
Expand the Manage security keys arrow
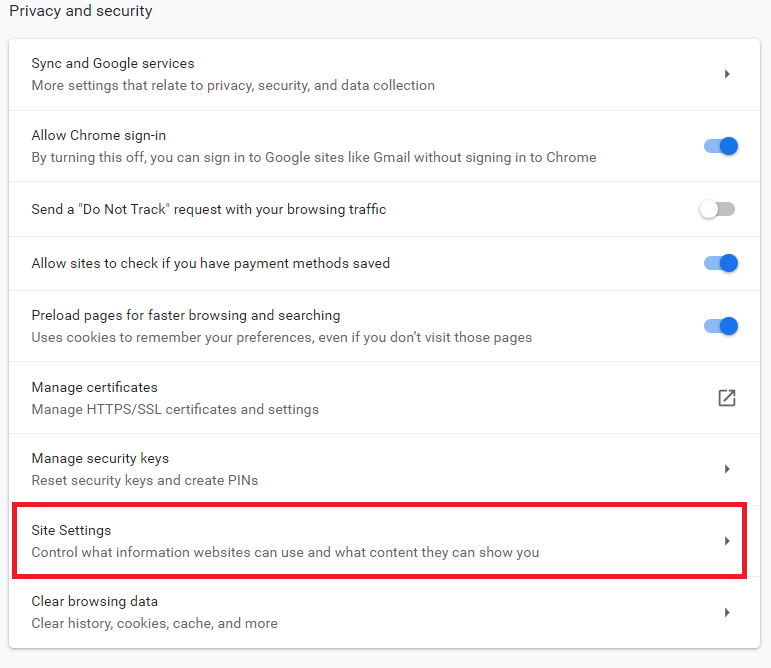727,469
